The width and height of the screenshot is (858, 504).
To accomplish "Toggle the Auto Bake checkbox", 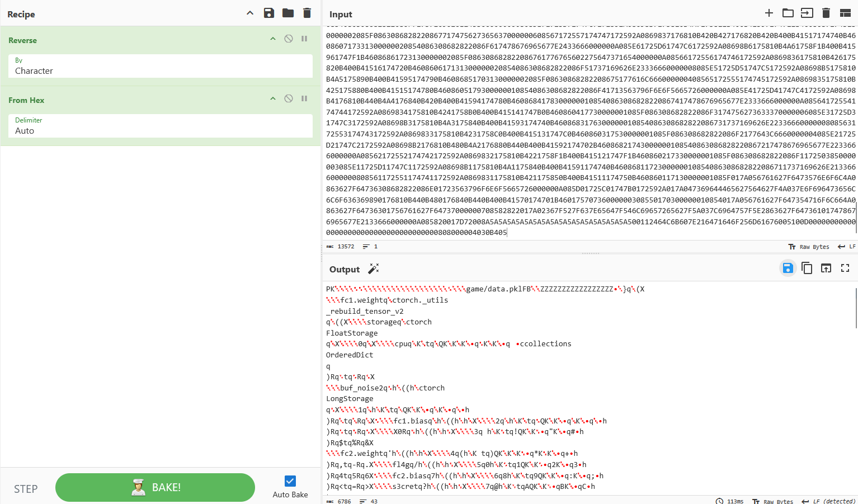I will pyautogui.click(x=290, y=481).
